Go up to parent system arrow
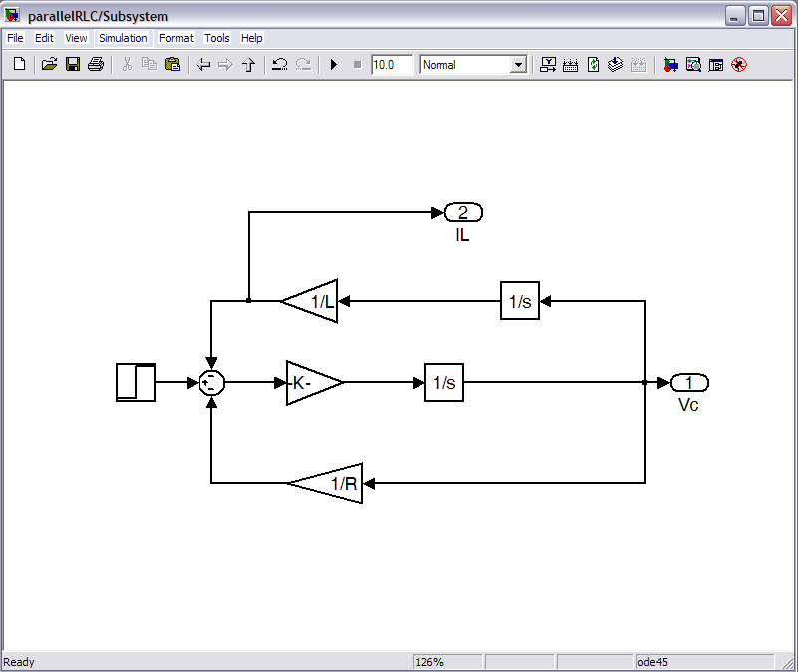The width and height of the screenshot is (798, 672). tap(249, 65)
